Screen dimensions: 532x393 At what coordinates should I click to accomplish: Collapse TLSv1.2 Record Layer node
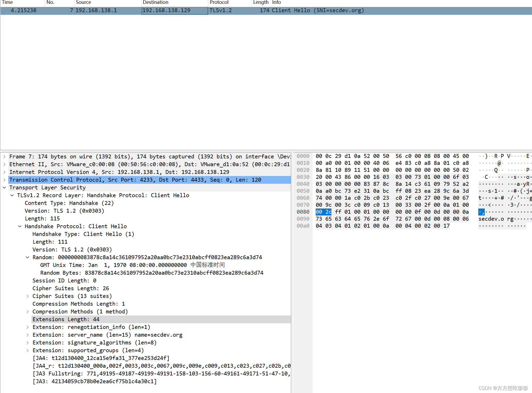tap(12, 195)
